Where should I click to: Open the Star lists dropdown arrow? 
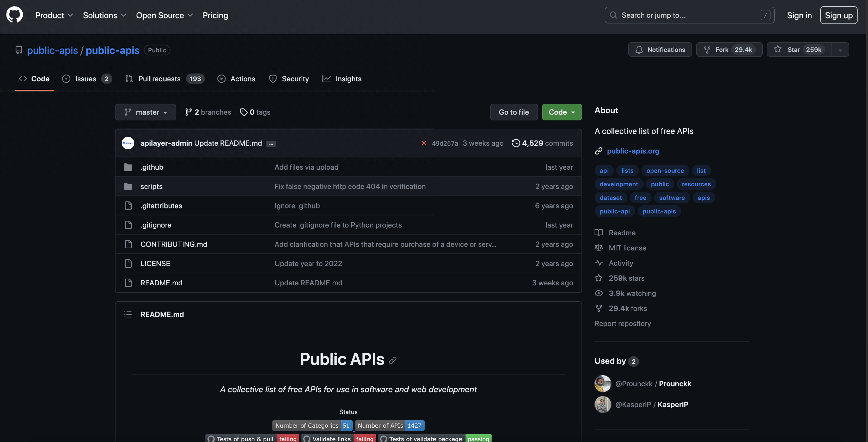coord(840,50)
